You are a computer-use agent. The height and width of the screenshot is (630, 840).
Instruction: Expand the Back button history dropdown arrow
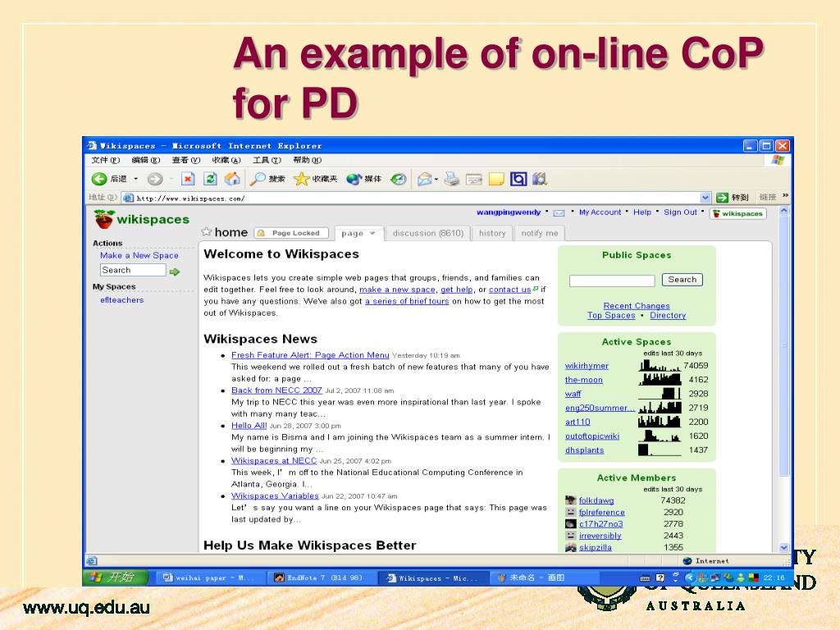click(x=135, y=179)
